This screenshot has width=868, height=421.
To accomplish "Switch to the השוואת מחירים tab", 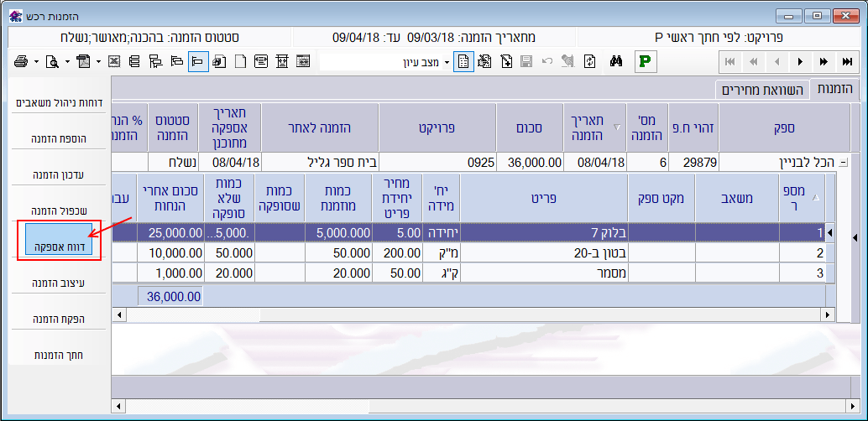I will click(762, 90).
